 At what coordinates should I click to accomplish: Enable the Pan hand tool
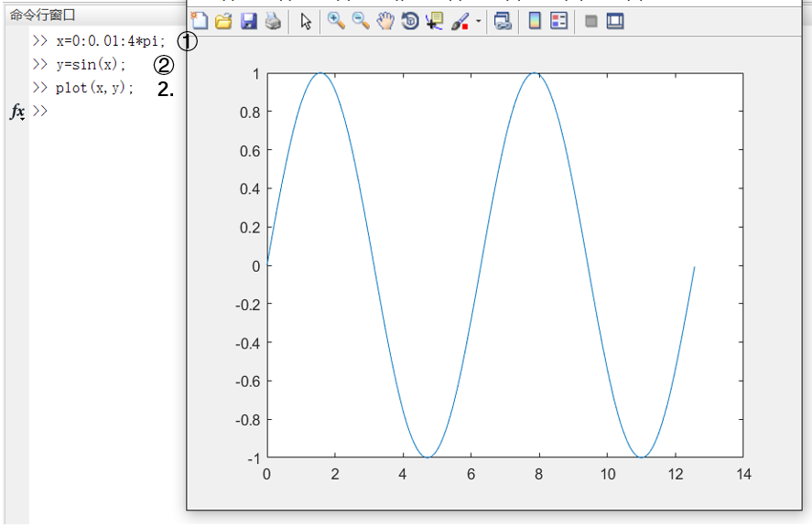tap(385, 21)
